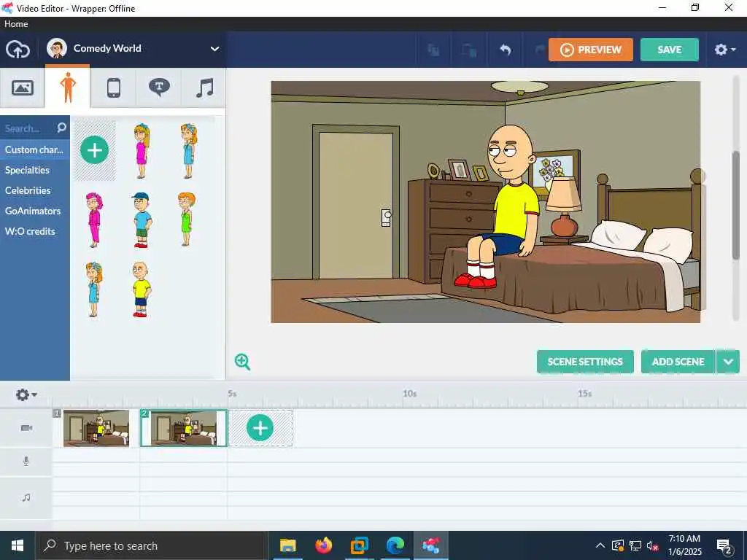Click the 5s timeline marker
The image size is (747, 560).
point(232,393)
